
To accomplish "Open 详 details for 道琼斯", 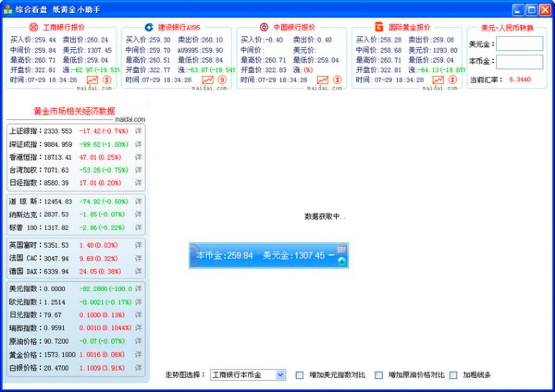I will 138,202.
